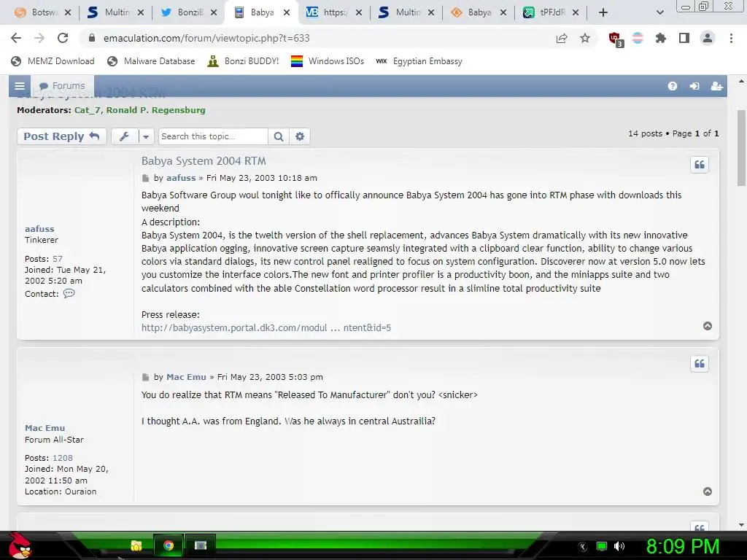Viewport: 747px width, 560px height.
Task: Click the share page icon in address bar
Action: click(562, 39)
